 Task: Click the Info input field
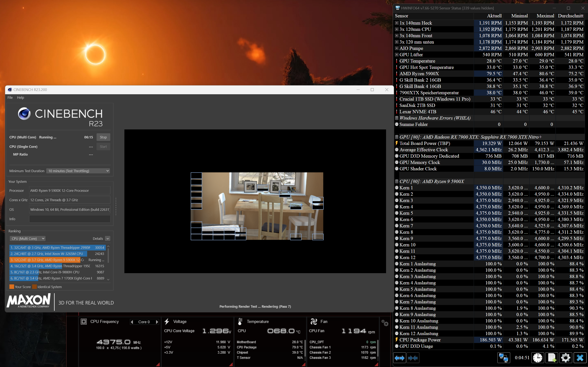(70, 219)
